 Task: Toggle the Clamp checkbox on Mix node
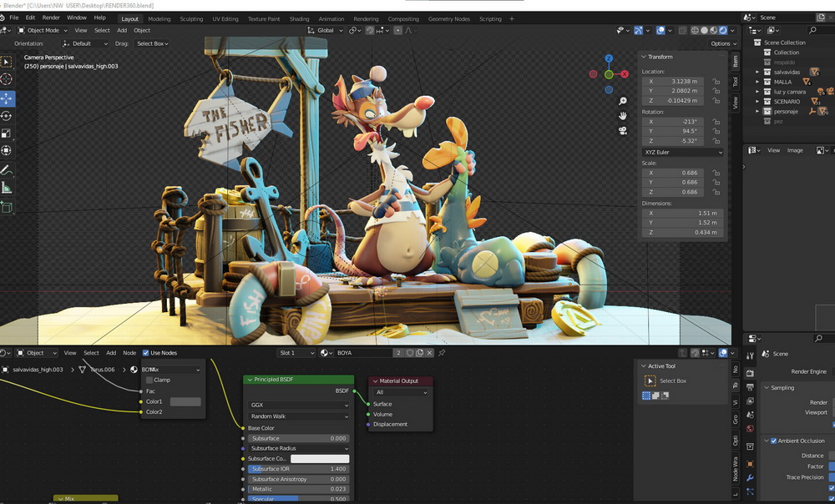click(x=149, y=380)
